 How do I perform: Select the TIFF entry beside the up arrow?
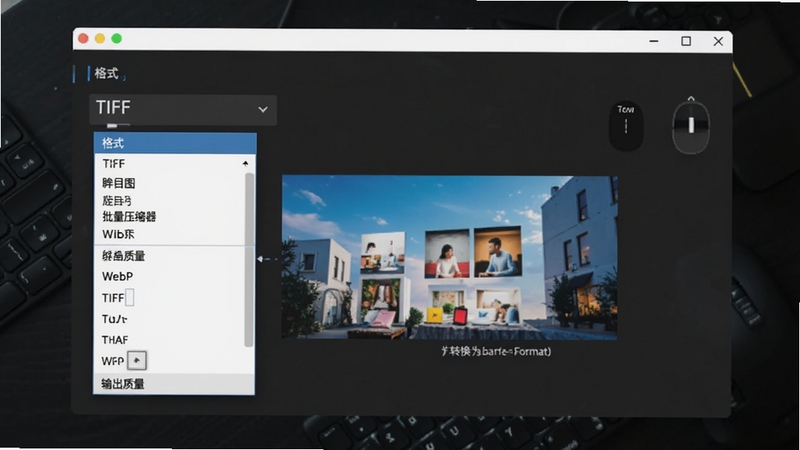pos(113,164)
